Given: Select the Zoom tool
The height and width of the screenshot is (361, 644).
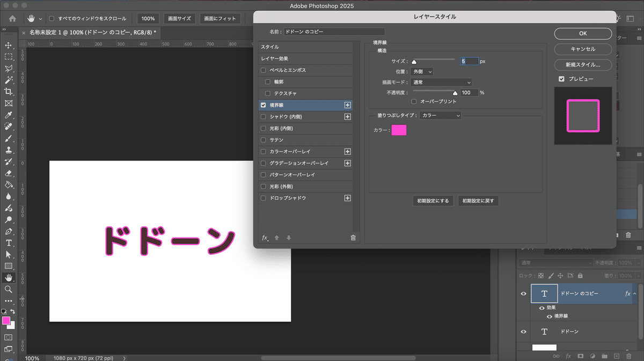Looking at the screenshot, I should click(x=9, y=289).
